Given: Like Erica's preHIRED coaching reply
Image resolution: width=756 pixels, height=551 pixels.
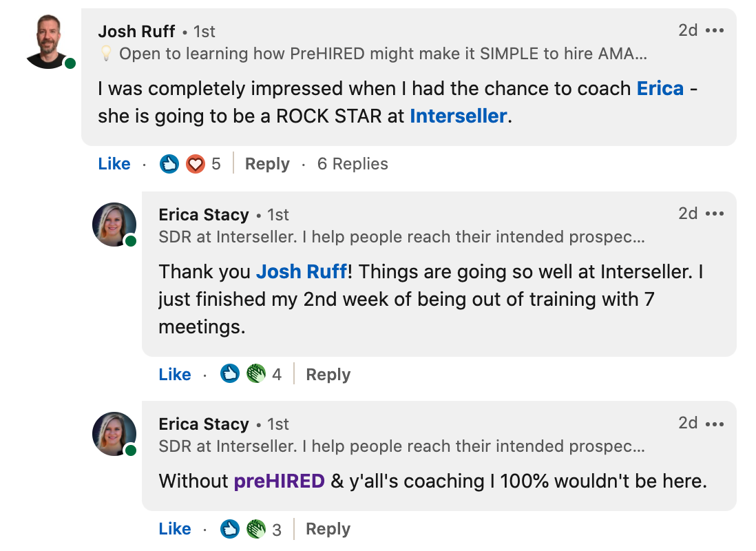Looking at the screenshot, I should coord(175,529).
